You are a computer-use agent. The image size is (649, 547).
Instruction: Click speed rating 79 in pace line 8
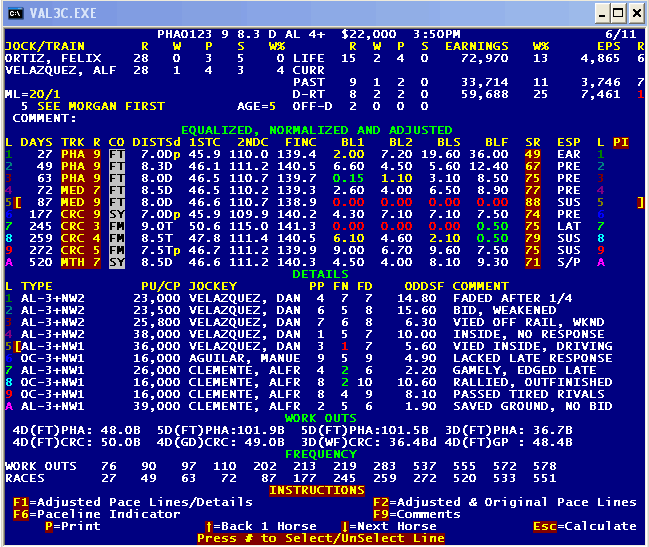tap(533, 238)
